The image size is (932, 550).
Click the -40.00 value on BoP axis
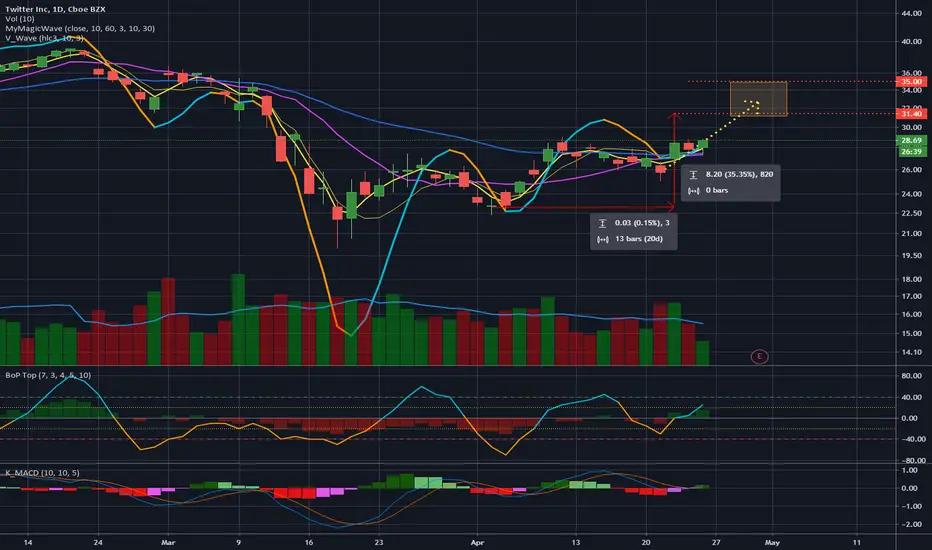912,439
